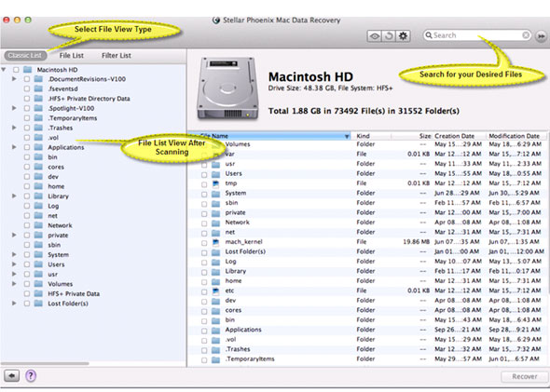Check the usr checkbox in the file list

coord(204,164)
